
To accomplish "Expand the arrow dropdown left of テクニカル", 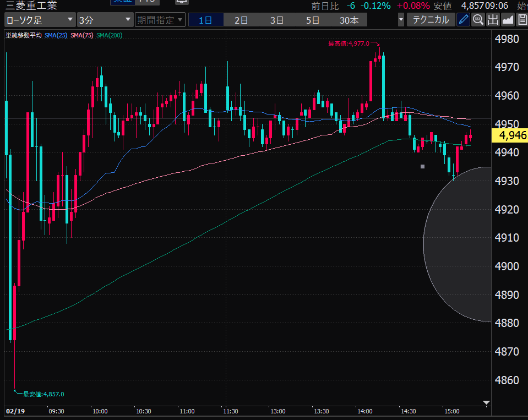I will 400,20.
